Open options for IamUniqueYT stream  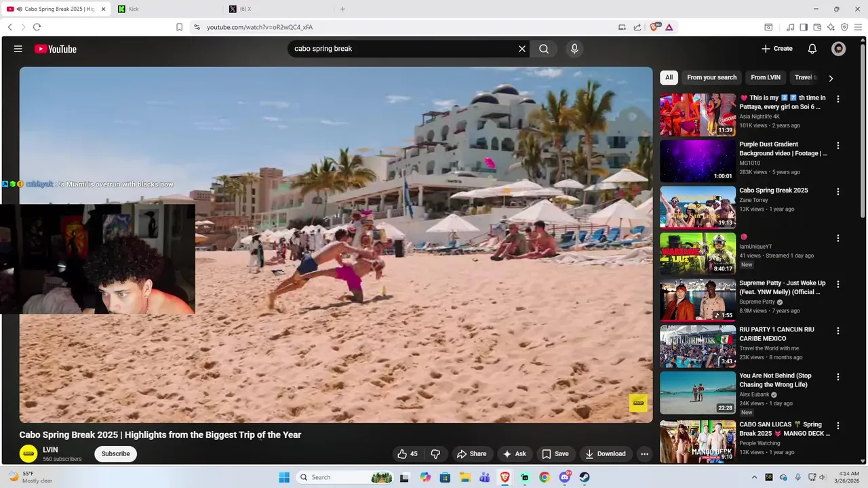pyautogui.click(x=838, y=239)
